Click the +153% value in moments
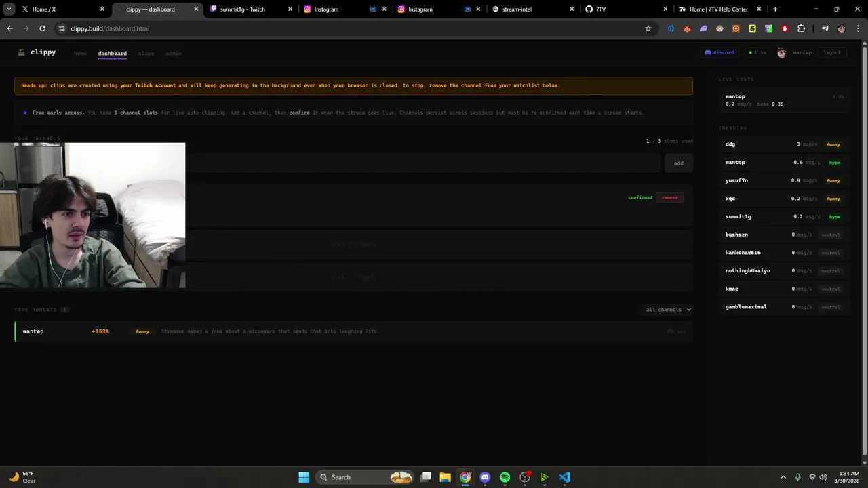Viewport: 868px width, 488px height. (x=100, y=331)
